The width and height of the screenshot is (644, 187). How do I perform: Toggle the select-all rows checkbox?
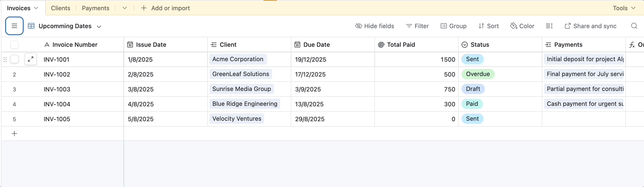pos(14,45)
